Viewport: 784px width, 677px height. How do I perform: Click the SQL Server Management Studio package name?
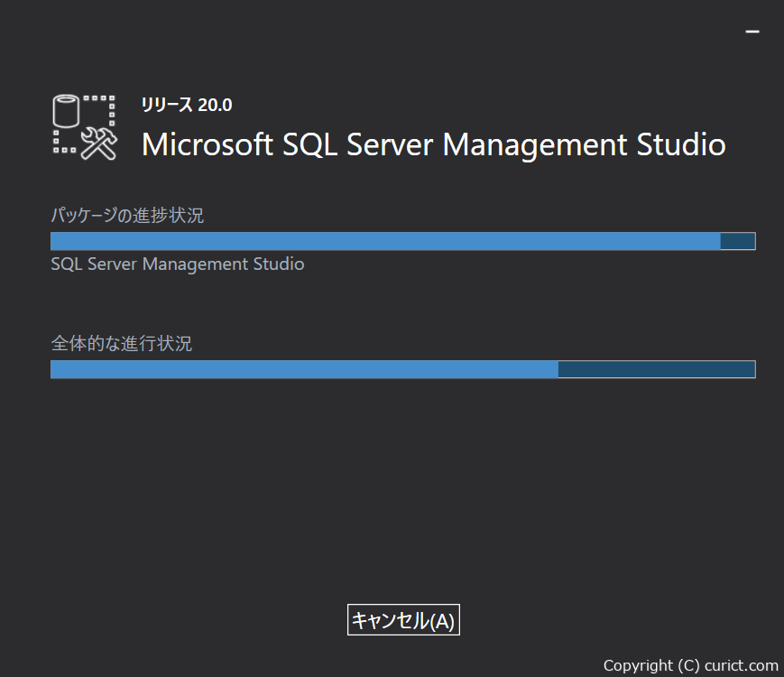pyautogui.click(x=178, y=264)
